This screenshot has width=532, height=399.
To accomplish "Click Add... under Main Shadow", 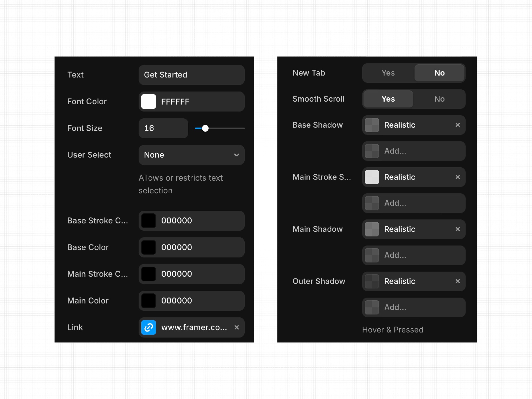I will pyautogui.click(x=414, y=255).
